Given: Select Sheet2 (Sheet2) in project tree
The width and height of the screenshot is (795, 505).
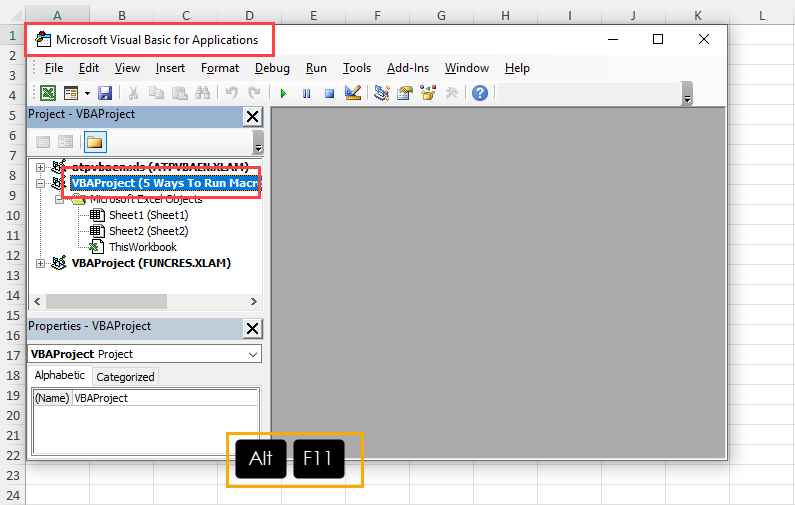Looking at the screenshot, I should click(x=149, y=231).
